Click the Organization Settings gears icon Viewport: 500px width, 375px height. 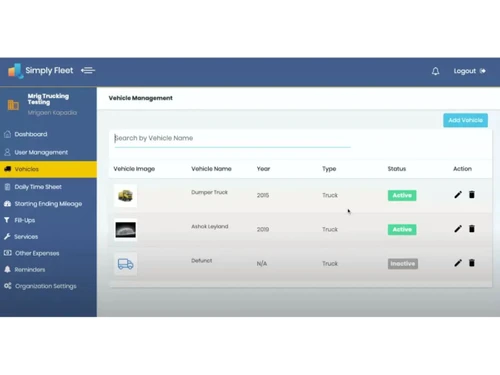click(x=7, y=286)
